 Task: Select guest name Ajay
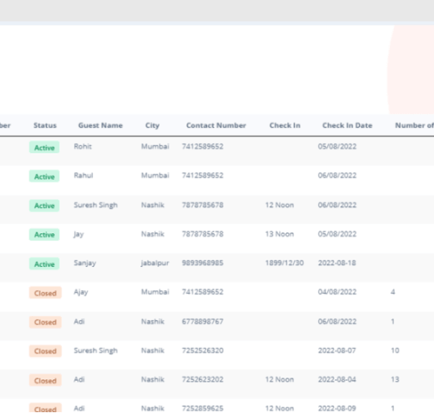pyautogui.click(x=81, y=292)
